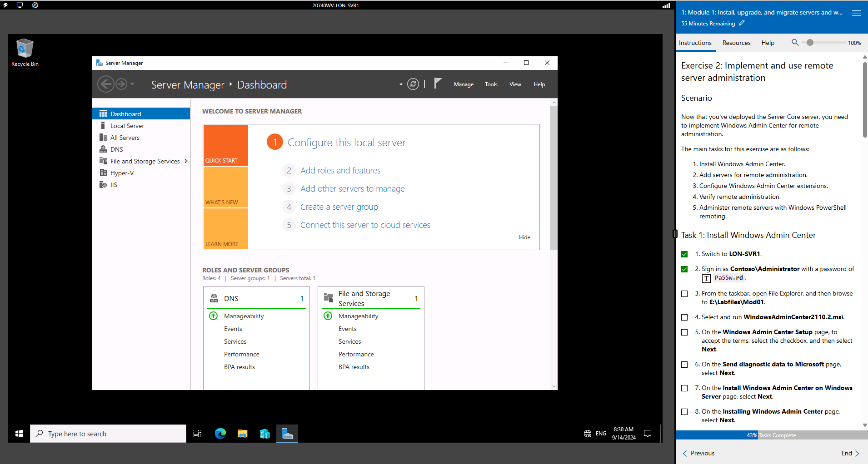This screenshot has height=464, width=868.
Task: Open the Tools menu
Action: pos(491,84)
